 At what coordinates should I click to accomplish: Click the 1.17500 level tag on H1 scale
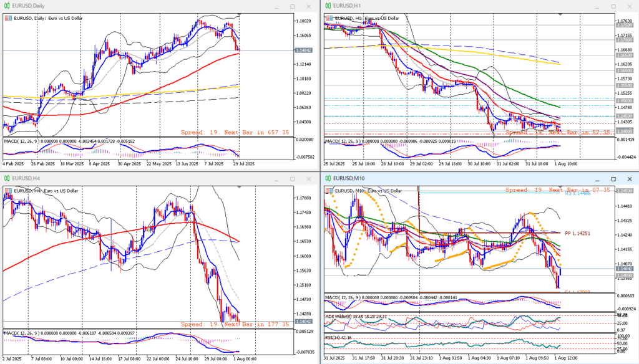(x=625, y=26)
